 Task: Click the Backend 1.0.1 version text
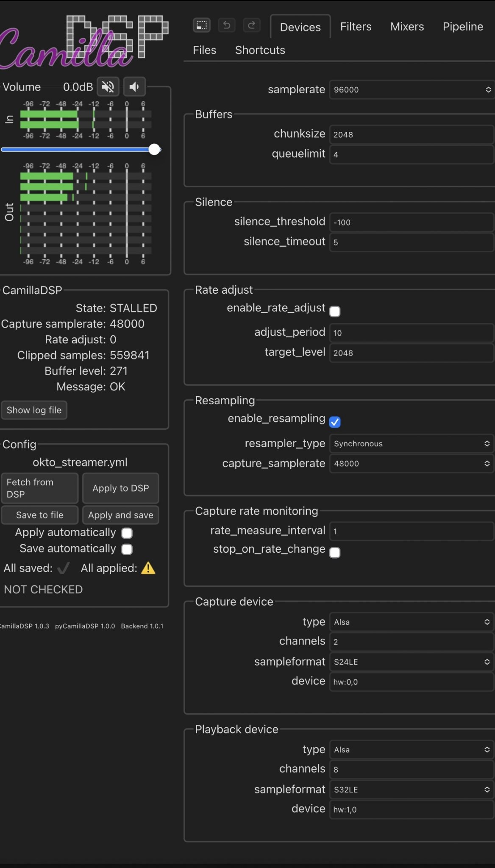(x=142, y=626)
